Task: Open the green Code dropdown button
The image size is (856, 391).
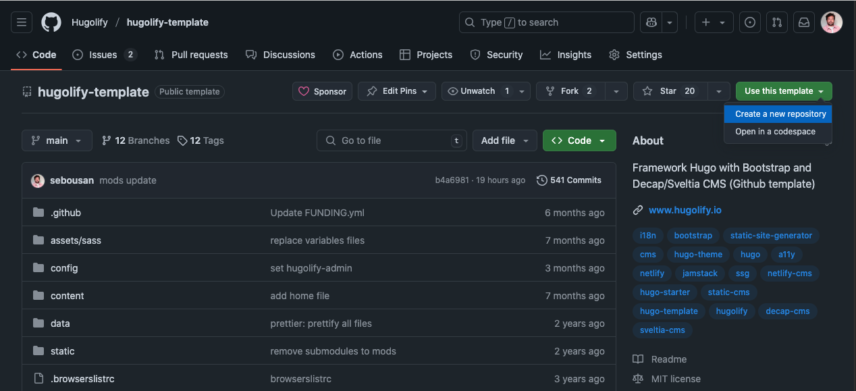Action: tap(579, 140)
